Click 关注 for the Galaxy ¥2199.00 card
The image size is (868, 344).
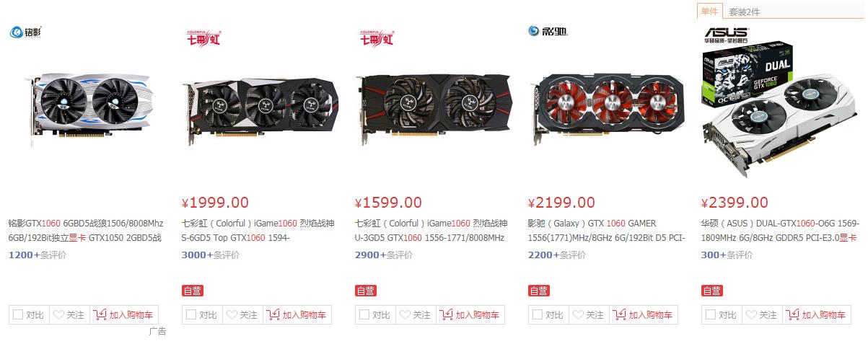pyautogui.click(x=589, y=315)
